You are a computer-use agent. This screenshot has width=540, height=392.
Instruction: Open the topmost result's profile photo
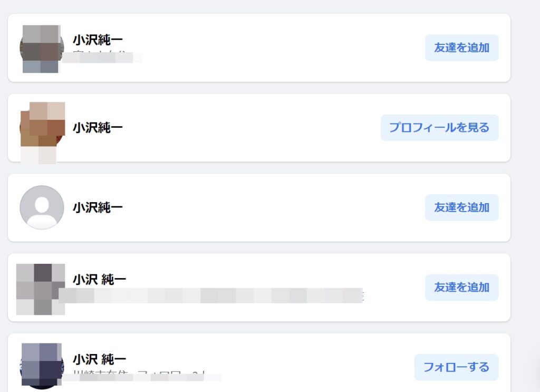point(41,49)
